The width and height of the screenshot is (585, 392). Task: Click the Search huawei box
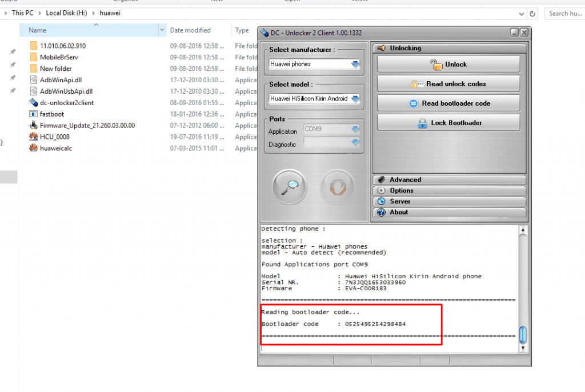(x=565, y=14)
